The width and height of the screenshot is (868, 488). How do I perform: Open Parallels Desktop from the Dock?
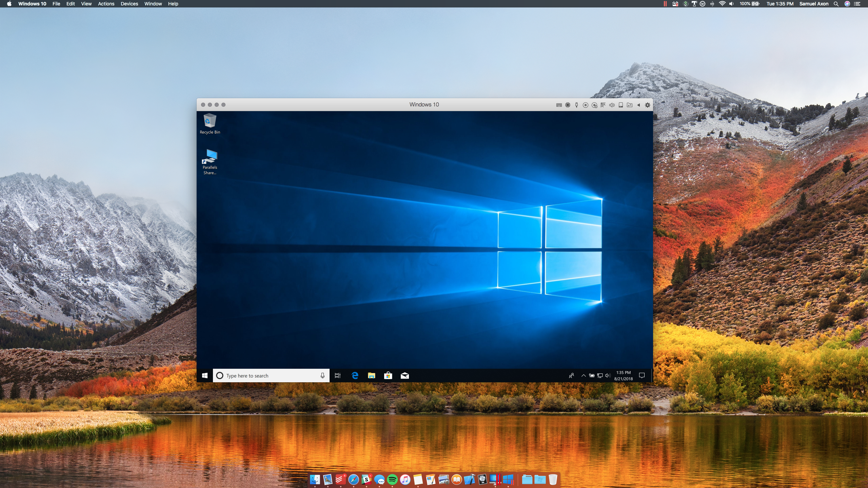pos(495,479)
